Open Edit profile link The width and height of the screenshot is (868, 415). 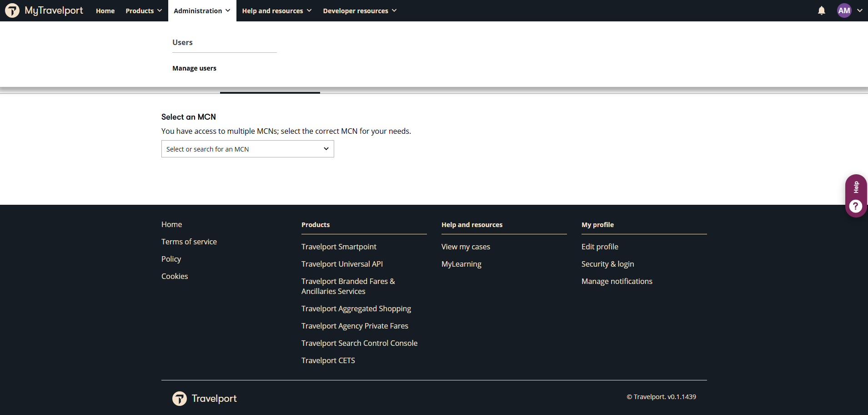[600, 247]
